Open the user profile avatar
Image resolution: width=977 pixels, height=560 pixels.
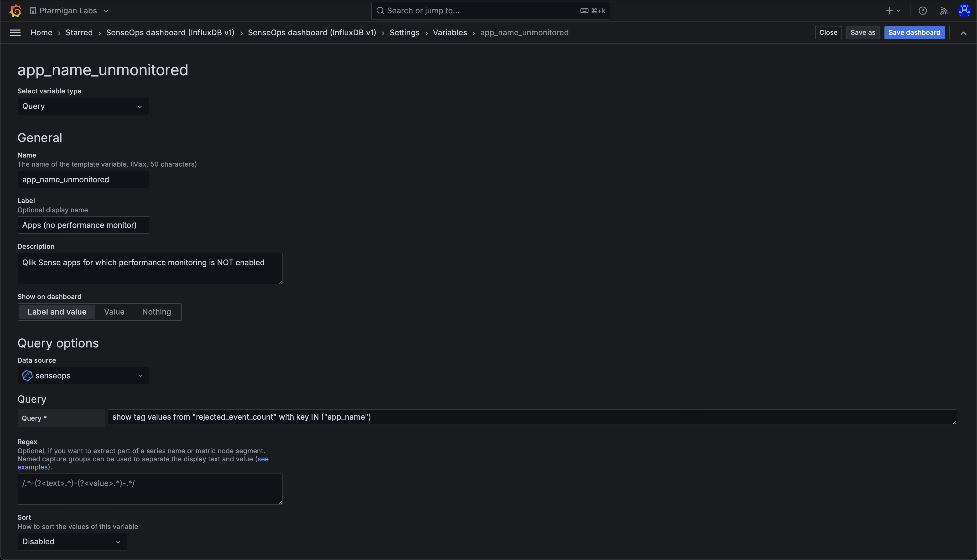[964, 10]
